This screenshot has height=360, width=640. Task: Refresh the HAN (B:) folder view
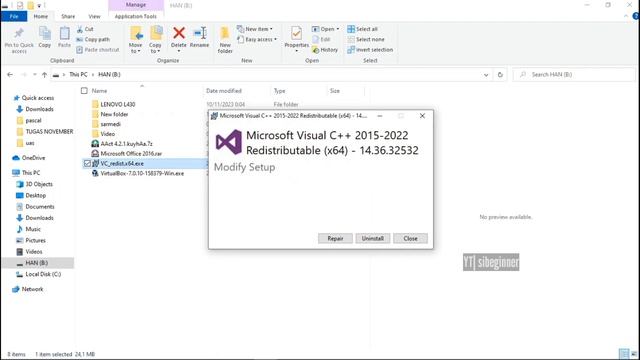tap(500, 75)
